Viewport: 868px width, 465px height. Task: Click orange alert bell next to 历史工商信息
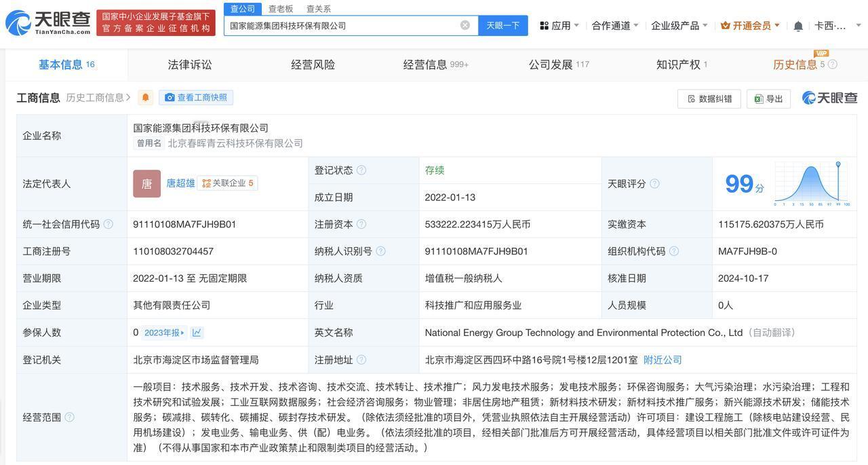coord(145,98)
